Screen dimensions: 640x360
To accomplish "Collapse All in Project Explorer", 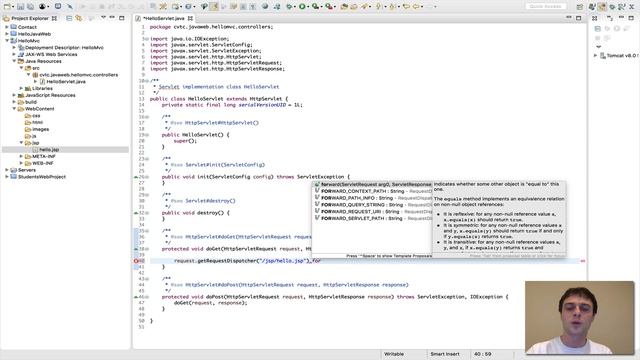I will click(x=69, y=18).
